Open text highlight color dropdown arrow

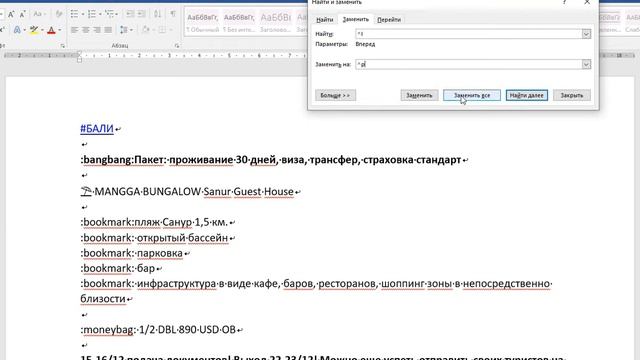click(x=42, y=30)
